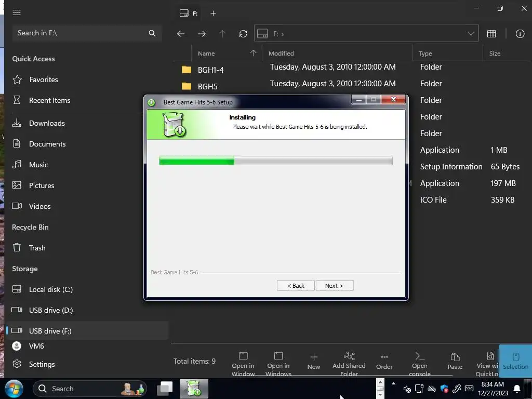
Task: Refresh the F: drive listing
Action: click(x=243, y=34)
